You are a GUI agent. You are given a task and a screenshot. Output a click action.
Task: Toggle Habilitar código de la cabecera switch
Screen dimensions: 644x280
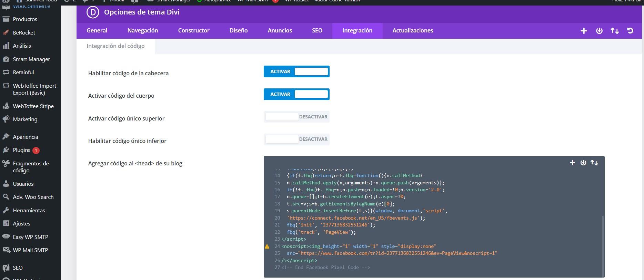coord(296,71)
